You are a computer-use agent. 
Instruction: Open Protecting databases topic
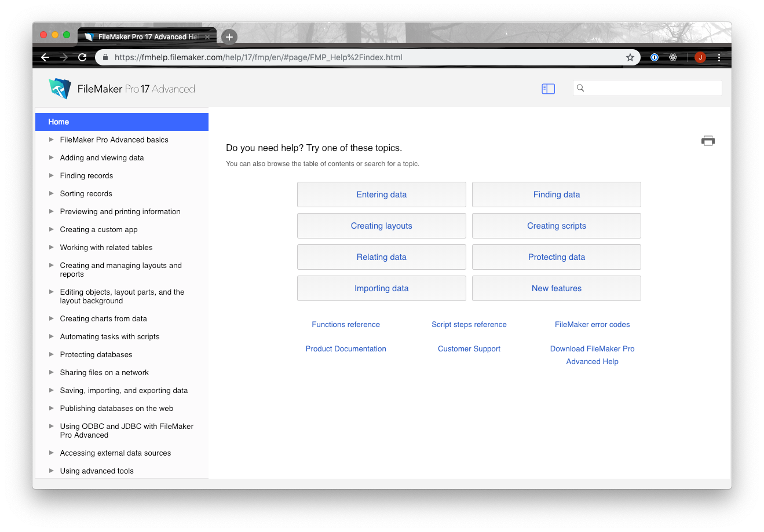(96, 354)
